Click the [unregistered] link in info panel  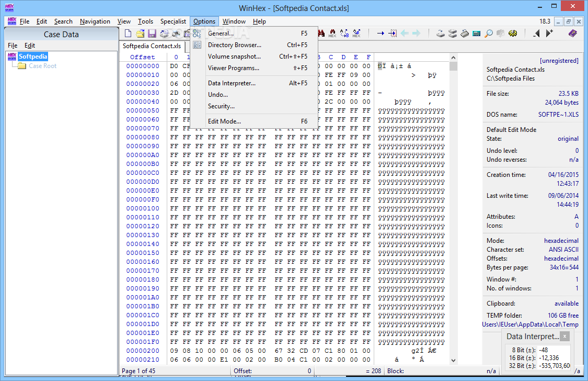tap(559, 61)
